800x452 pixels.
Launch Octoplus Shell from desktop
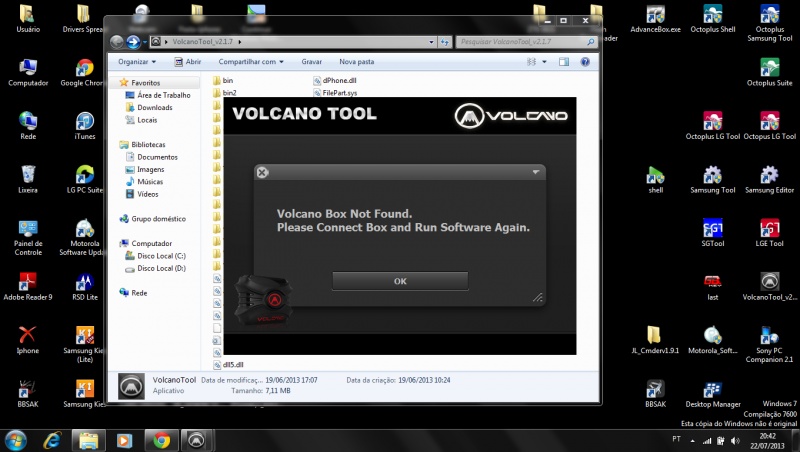(x=713, y=20)
